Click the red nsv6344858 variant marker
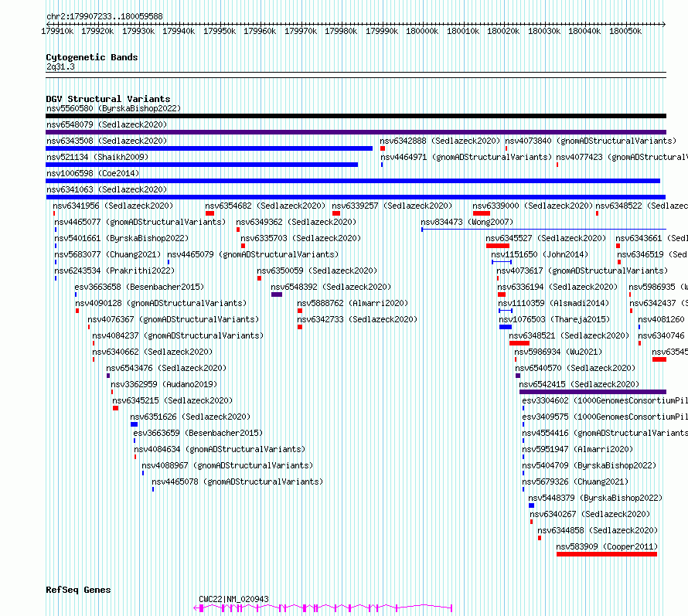Screen dimensions: 688x616 pyautogui.click(x=540, y=538)
